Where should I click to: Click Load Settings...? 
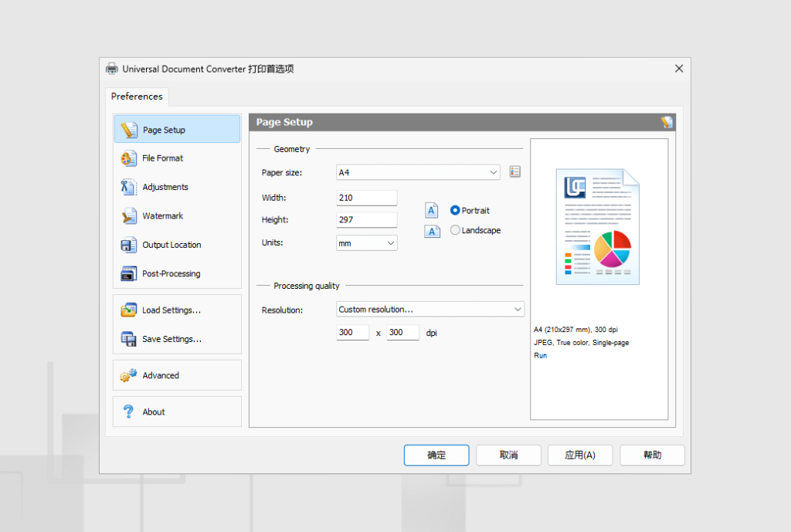177,310
